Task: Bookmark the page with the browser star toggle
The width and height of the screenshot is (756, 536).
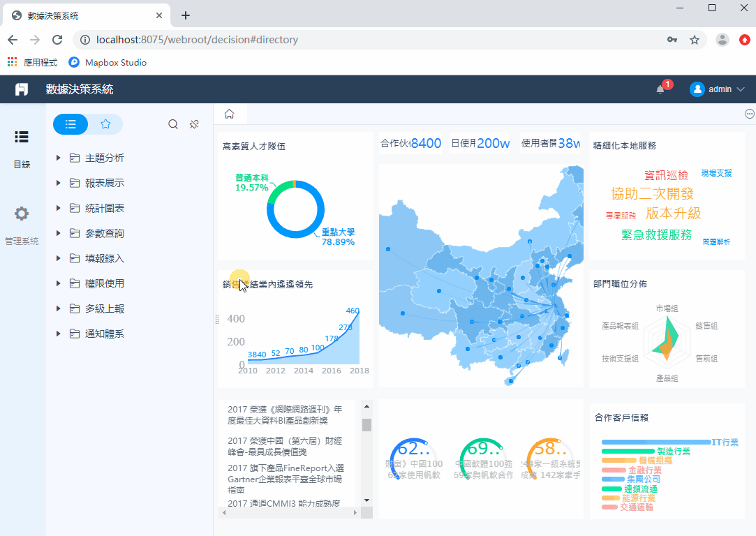Action: [695, 40]
